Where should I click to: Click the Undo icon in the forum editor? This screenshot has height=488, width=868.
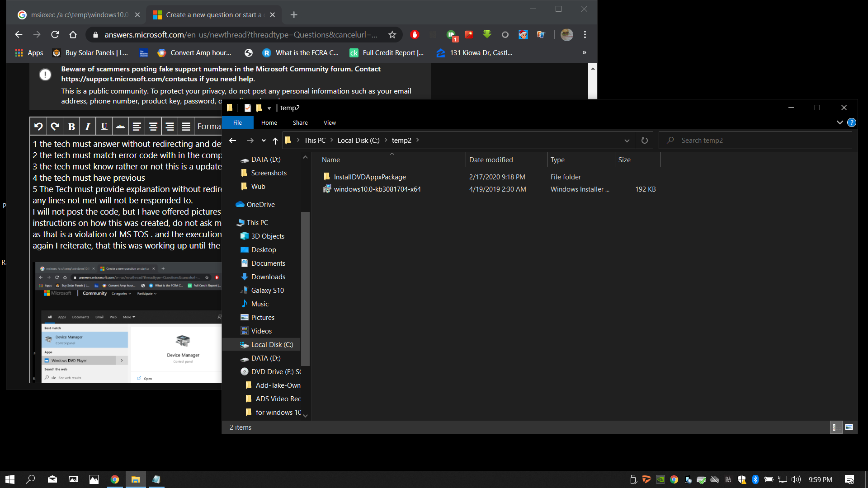(x=38, y=127)
